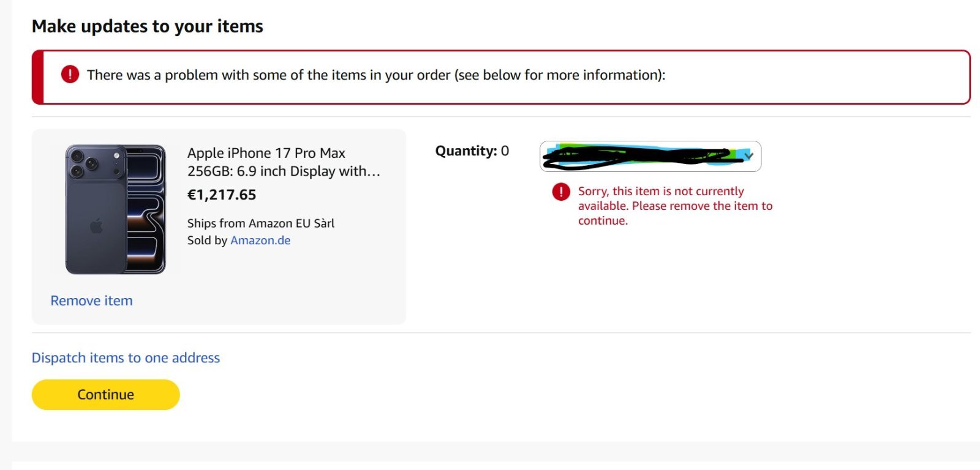This screenshot has height=470, width=980.
Task: Select the 'Apple iPhone 17 Pro Max' title line
Action: (266, 153)
